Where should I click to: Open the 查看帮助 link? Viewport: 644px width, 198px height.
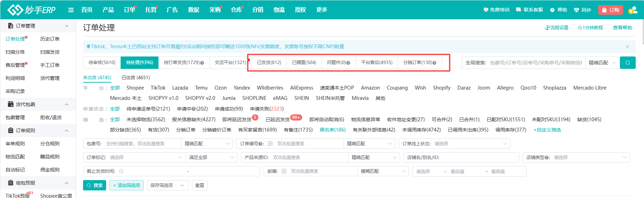click(622, 28)
